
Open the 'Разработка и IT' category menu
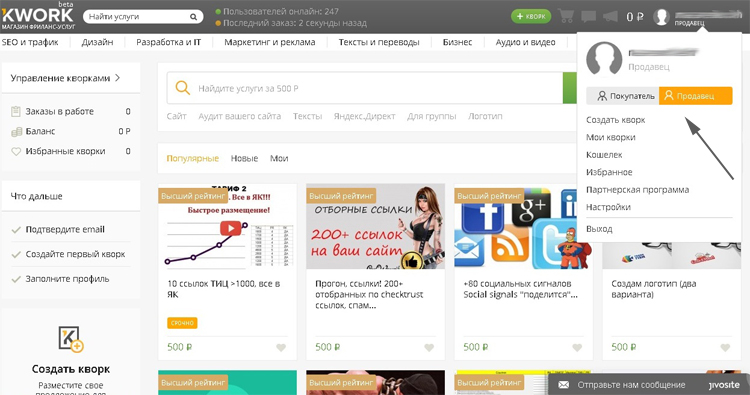(168, 42)
